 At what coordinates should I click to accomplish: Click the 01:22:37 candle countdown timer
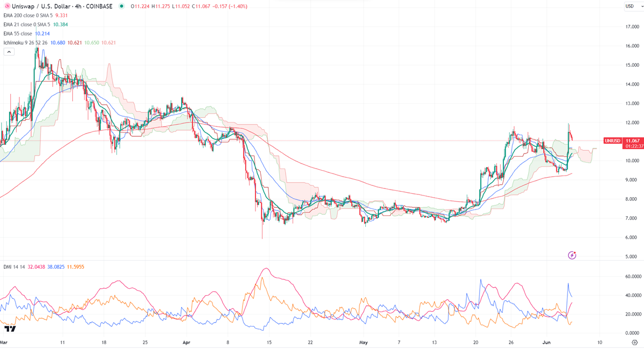pos(634,146)
